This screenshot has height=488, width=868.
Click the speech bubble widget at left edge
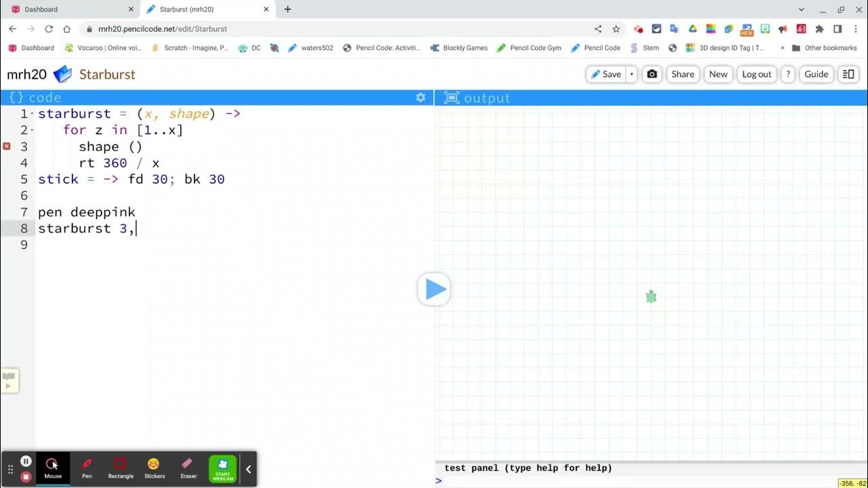click(x=9, y=380)
